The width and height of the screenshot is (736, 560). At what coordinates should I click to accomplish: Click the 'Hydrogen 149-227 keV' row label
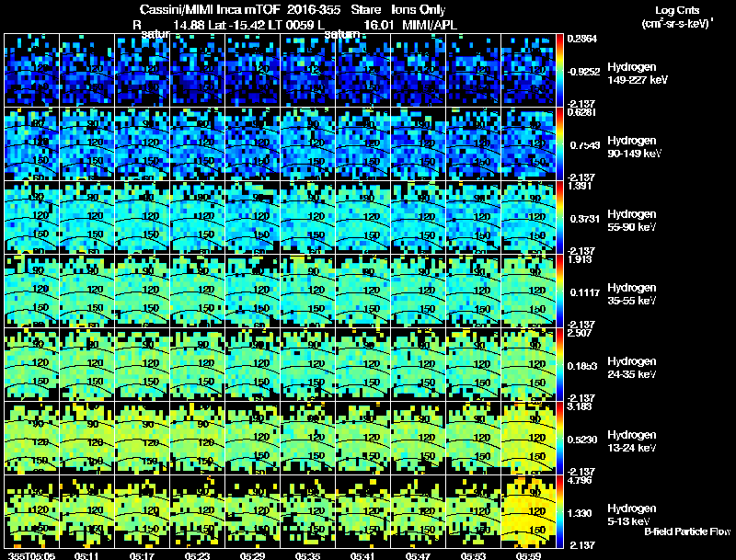[x=638, y=74]
